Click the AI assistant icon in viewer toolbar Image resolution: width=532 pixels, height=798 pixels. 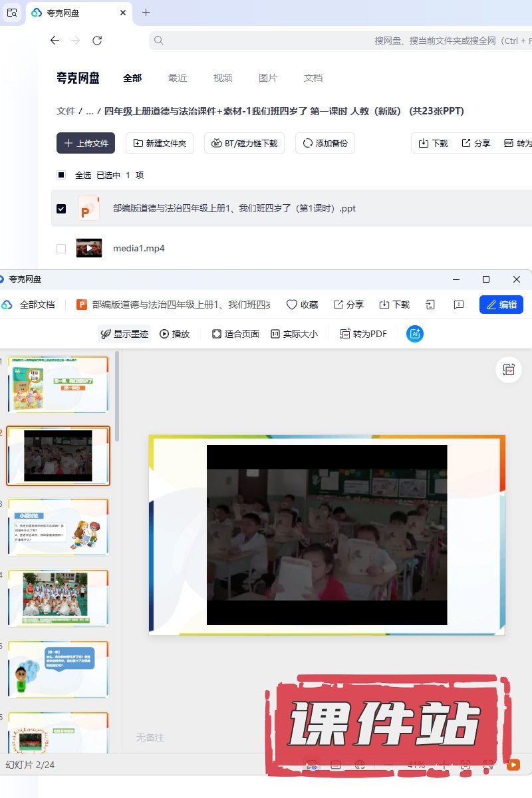(415, 334)
